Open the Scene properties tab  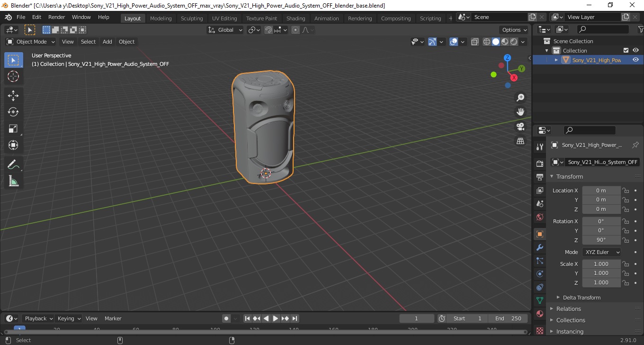539,204
